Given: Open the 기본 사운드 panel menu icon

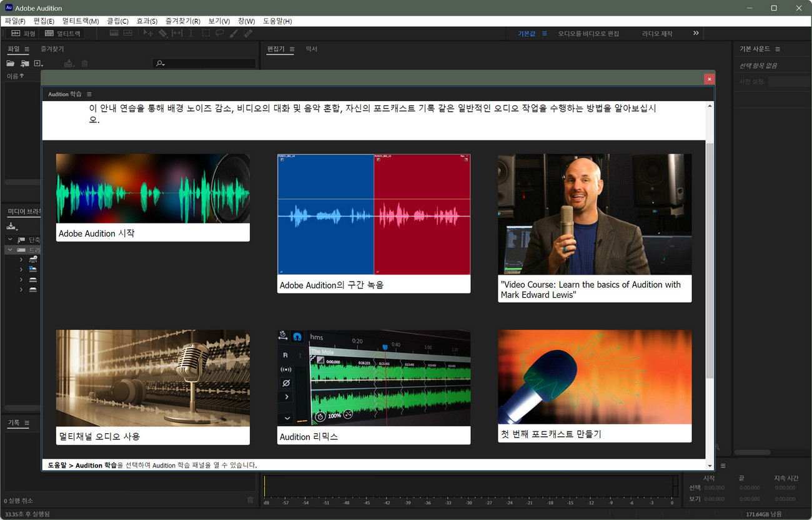Looking at the screenshot, I should point(778,49).
